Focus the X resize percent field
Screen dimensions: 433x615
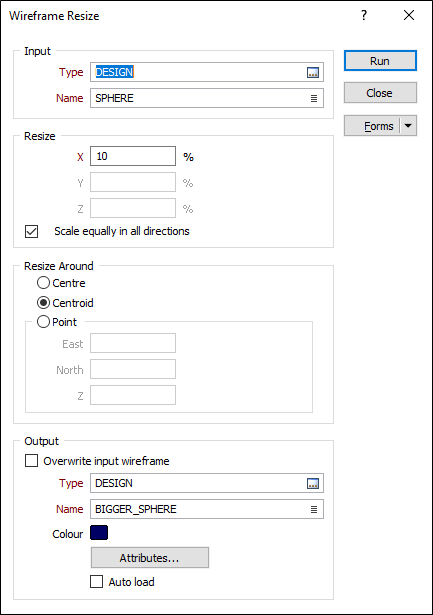(133, 156)
